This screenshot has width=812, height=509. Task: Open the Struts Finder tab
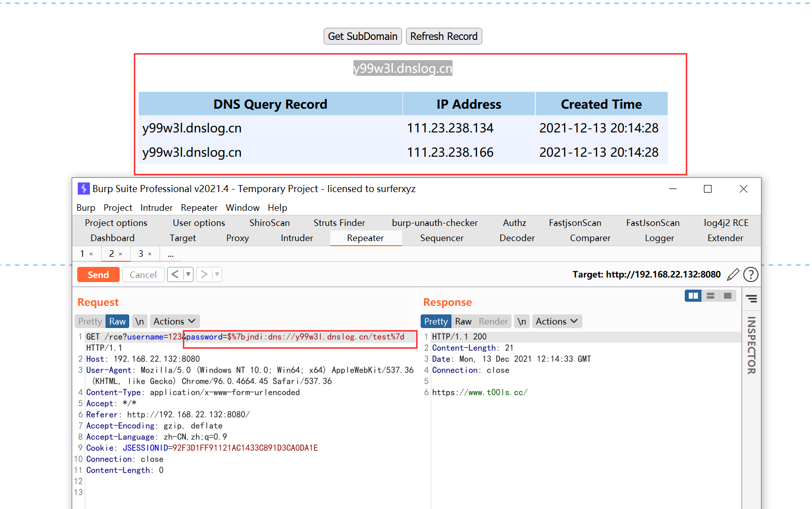tap(339, 223)
